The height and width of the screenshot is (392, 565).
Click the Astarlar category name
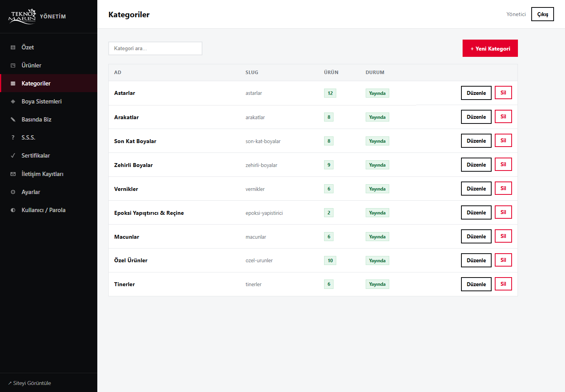click(124, 93)
